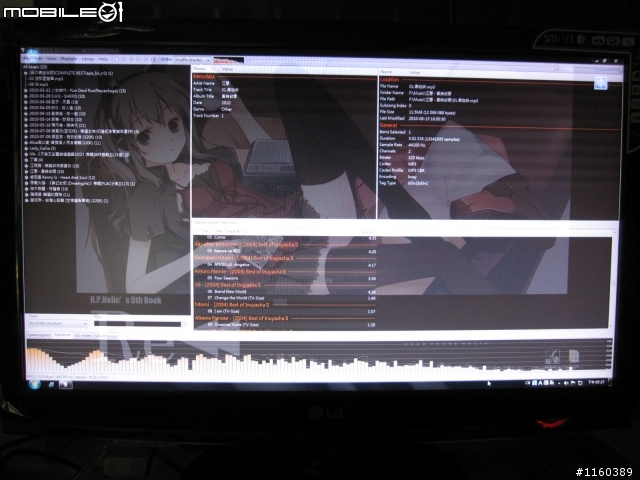The height and width of the screenshot is (480, 640).
Task: Click the Location section header
Action: (x=389, y=80)
